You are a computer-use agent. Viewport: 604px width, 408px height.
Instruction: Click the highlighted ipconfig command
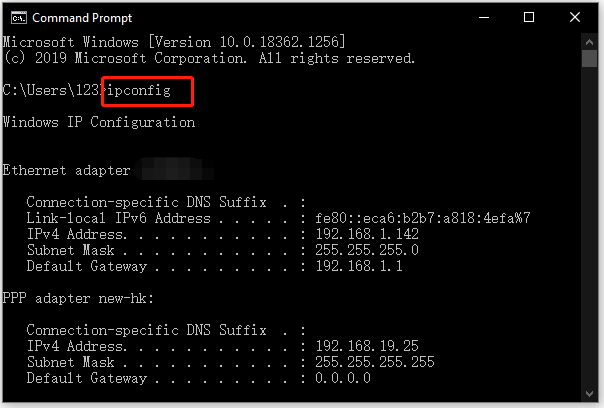(139, 91)
